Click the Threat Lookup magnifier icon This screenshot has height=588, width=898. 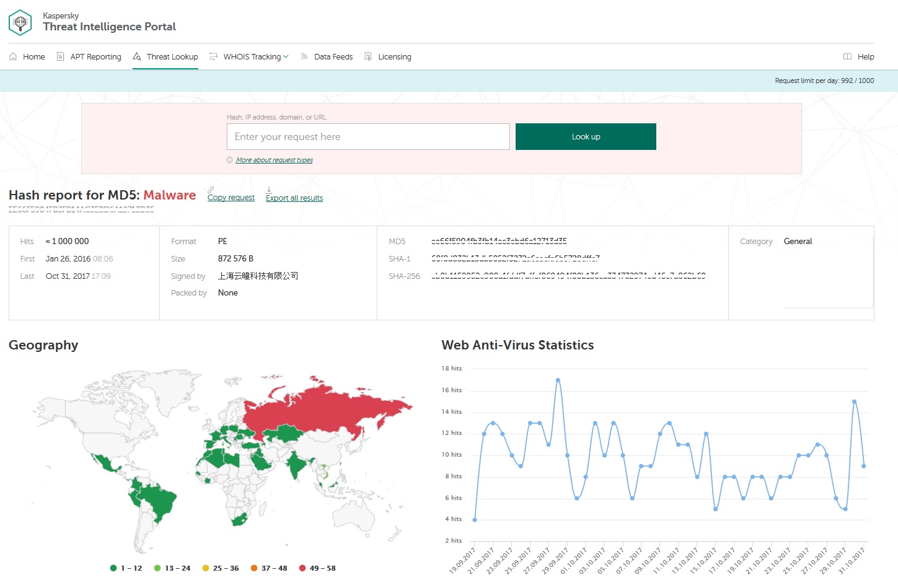[137, 56]
